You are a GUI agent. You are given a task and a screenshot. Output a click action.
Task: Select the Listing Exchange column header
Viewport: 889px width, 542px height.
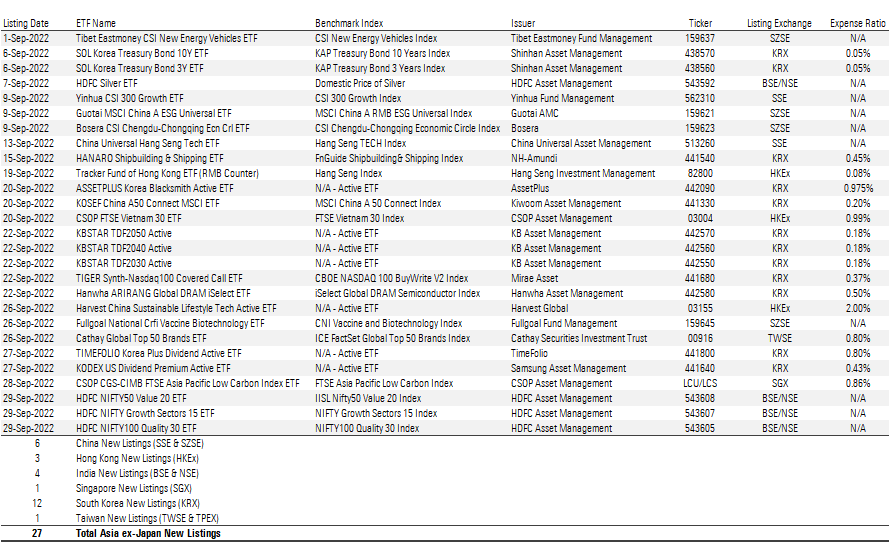point(780,22)
